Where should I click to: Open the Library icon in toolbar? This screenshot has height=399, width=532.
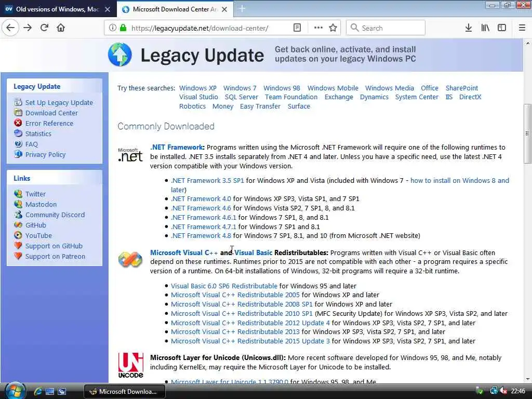tap(485, 28)
